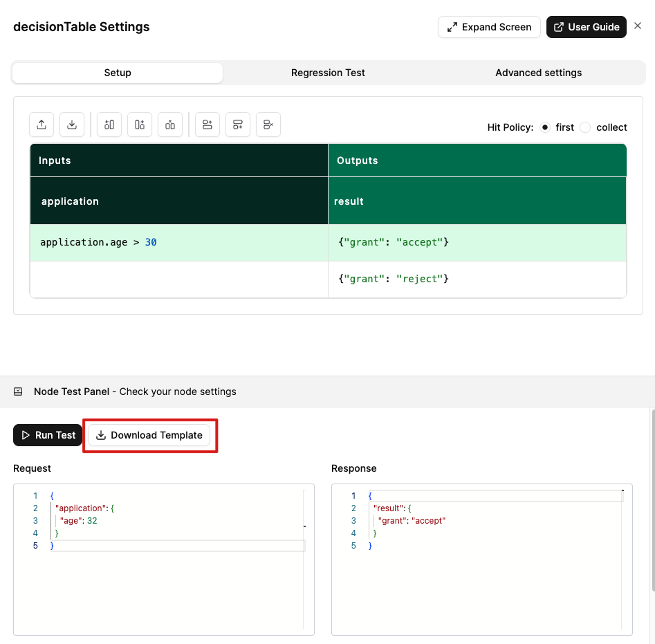Insert column to the left
The height and width of the screenshot is (644, 655).
(x=109, y=125)
